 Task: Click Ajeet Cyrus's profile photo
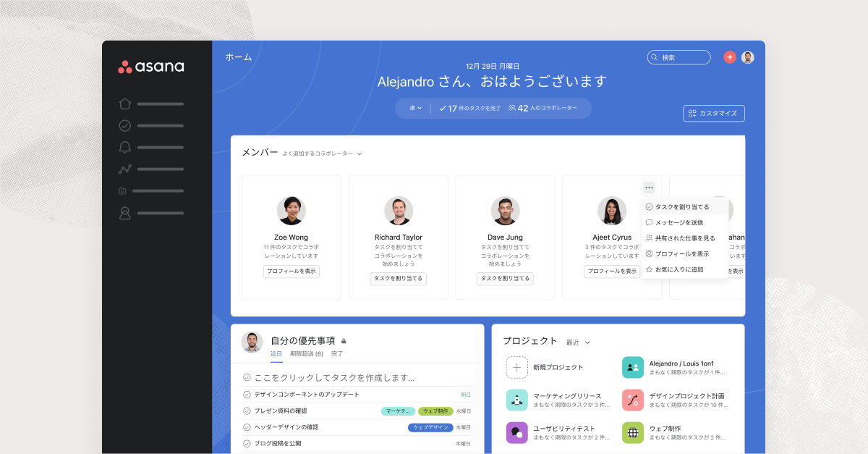(612, 211)
